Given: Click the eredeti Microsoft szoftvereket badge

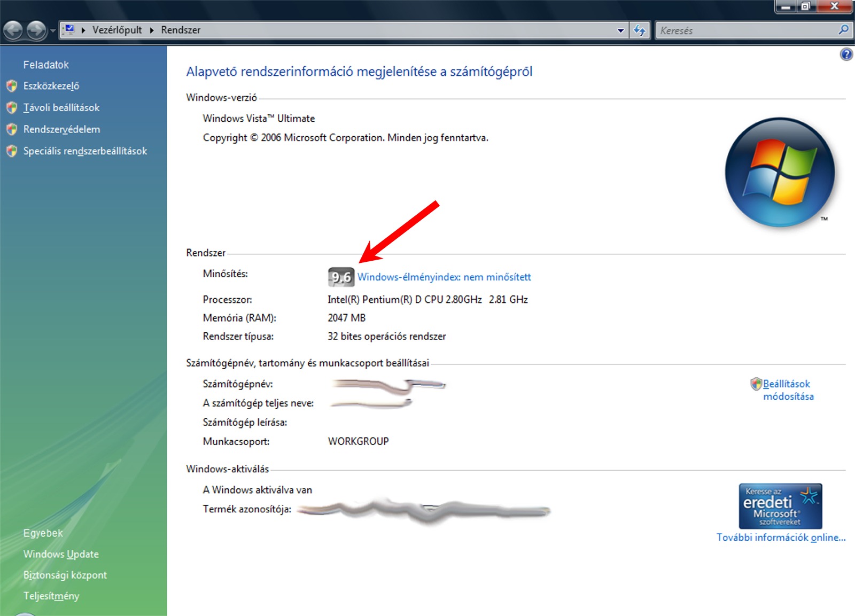Looking at the screenshot, I should tap(780, 506).
